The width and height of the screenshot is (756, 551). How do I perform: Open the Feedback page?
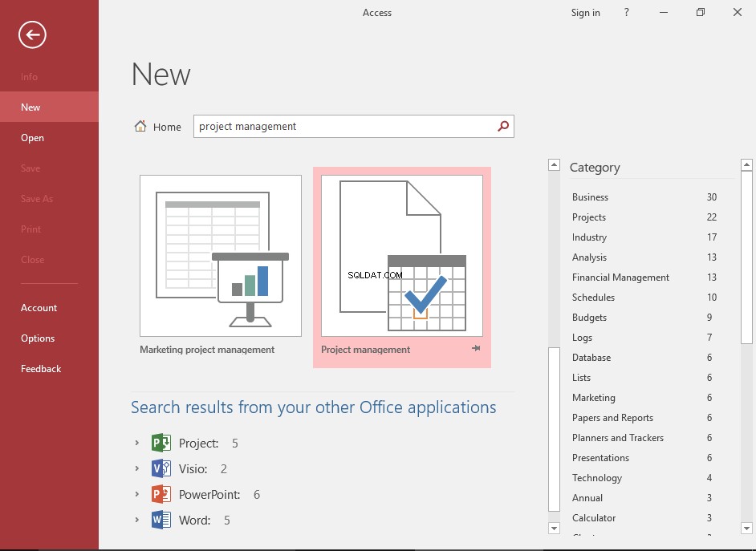49,368
